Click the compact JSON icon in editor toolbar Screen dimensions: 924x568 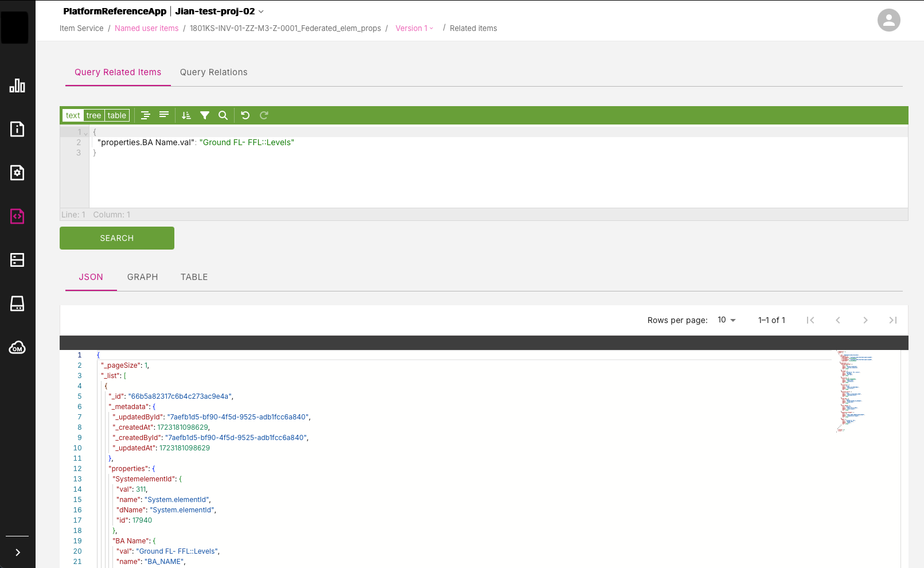(164, 115)
